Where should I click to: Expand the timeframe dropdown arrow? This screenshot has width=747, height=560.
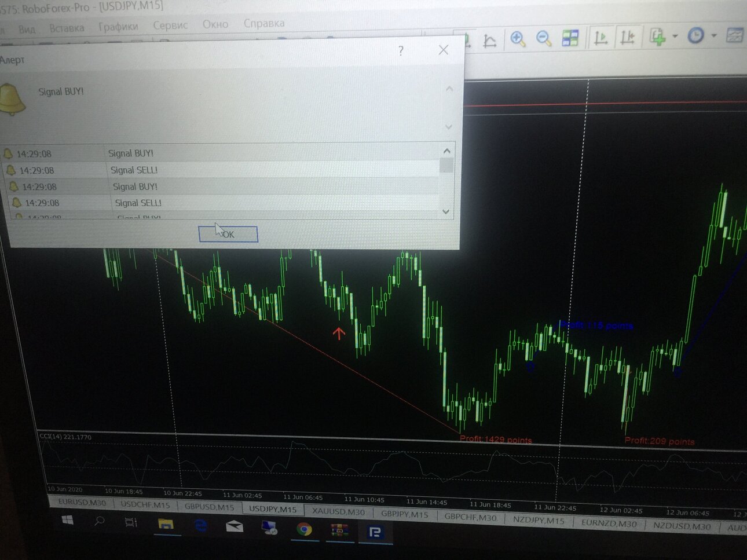[713, 35]
